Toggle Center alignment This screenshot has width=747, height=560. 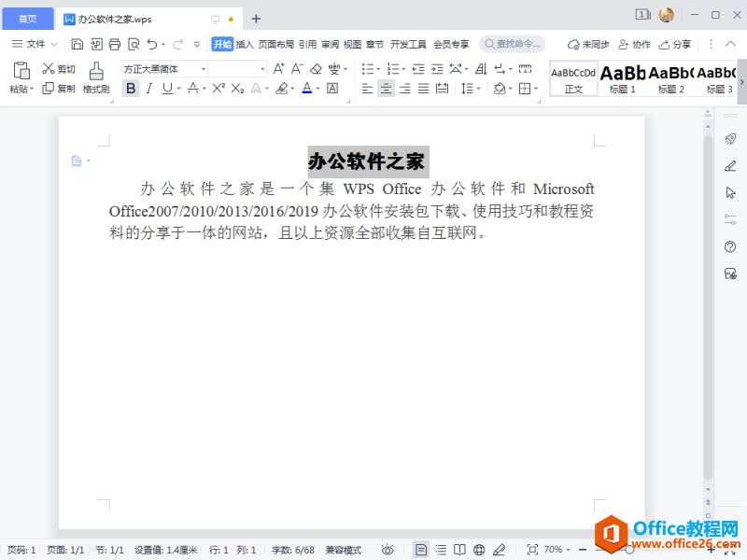386,88
